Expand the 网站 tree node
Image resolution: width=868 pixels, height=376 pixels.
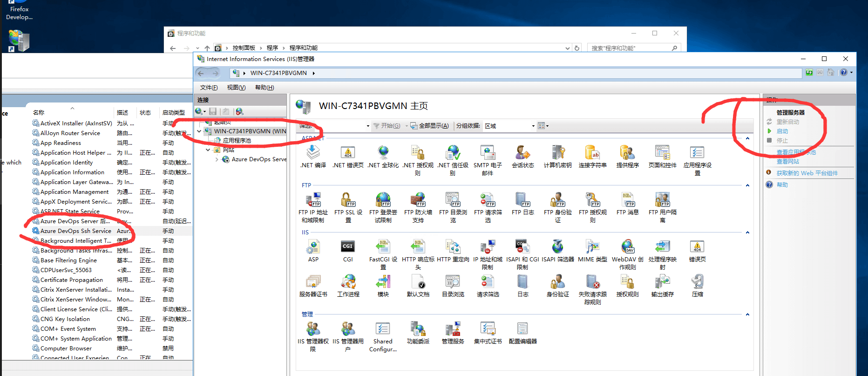pos(208,150)
